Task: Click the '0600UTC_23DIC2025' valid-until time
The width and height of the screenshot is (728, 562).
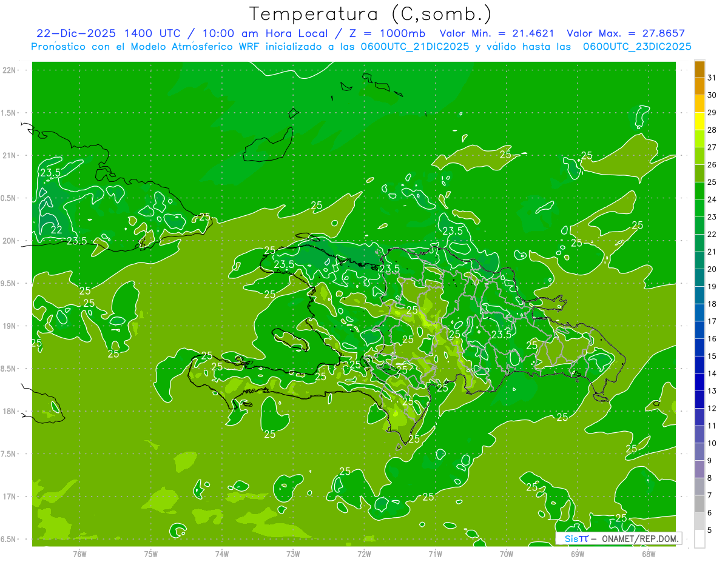Action: pos(637,47)
